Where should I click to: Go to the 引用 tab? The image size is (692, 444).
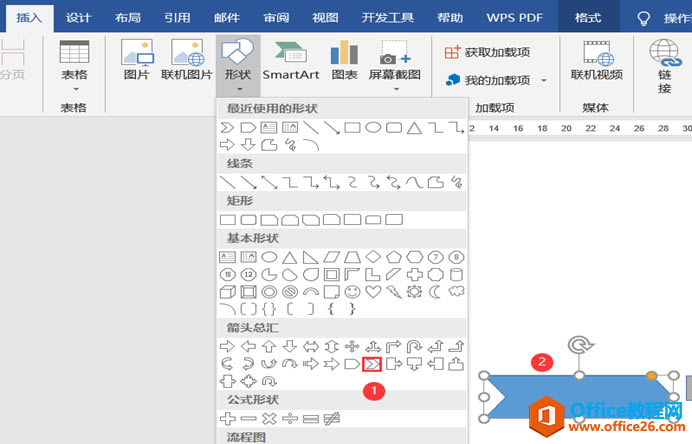[177, 18]
